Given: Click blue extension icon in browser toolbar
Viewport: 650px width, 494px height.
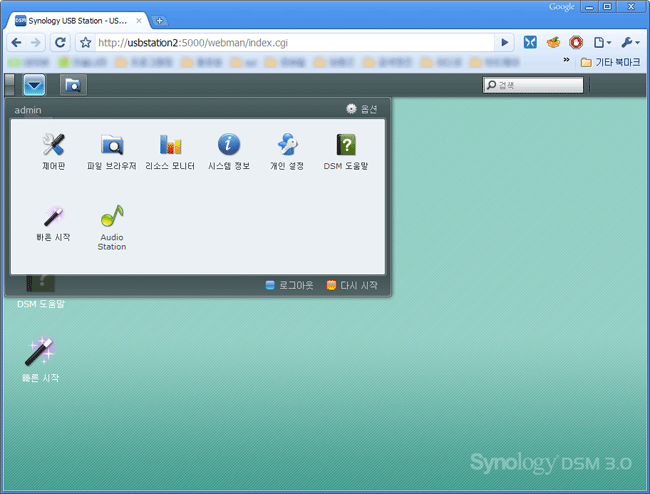Looking at the screenshot, I should (x=530, y=42).
